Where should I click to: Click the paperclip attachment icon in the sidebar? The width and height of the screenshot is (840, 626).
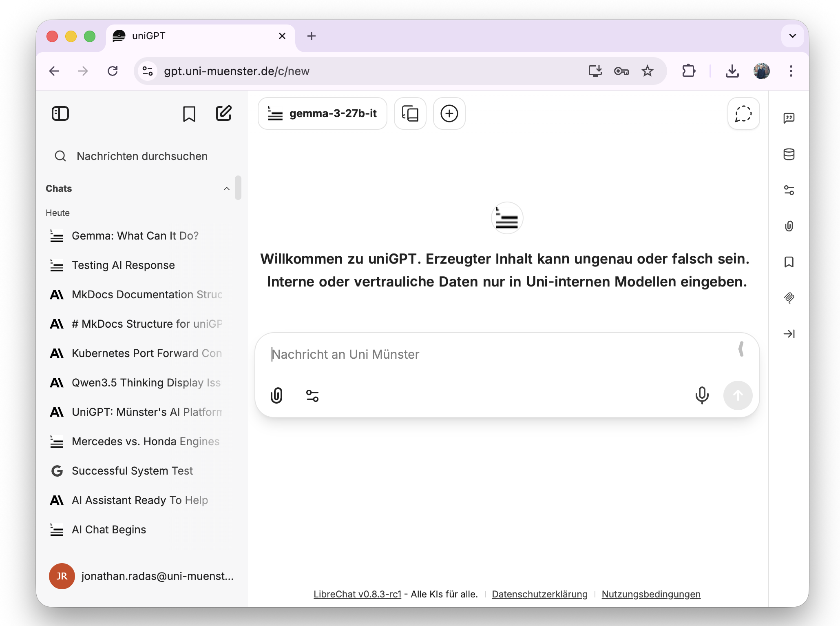(790, 226)
